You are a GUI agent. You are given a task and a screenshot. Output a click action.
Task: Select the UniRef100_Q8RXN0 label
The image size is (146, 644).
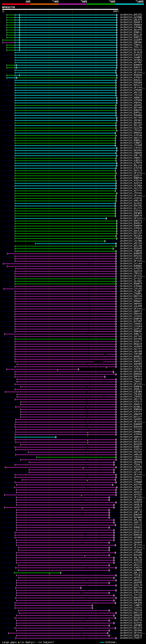click(x=131, y=42)
